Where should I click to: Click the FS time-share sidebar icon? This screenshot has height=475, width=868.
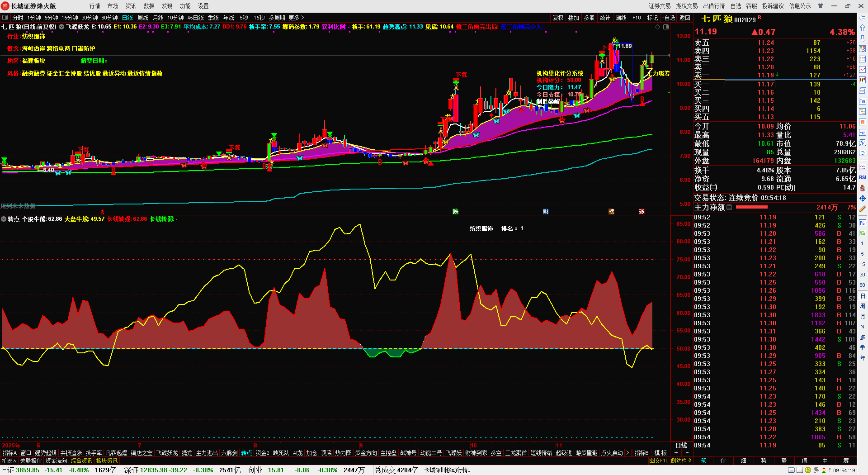(863, 223)
